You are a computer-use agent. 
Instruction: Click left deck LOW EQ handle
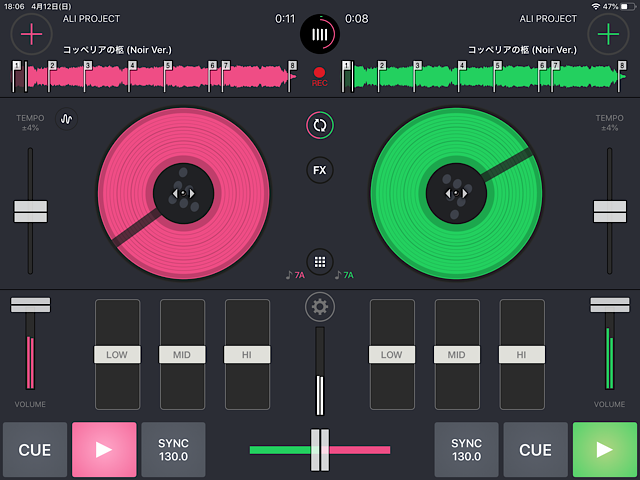[x=117, y=355]
